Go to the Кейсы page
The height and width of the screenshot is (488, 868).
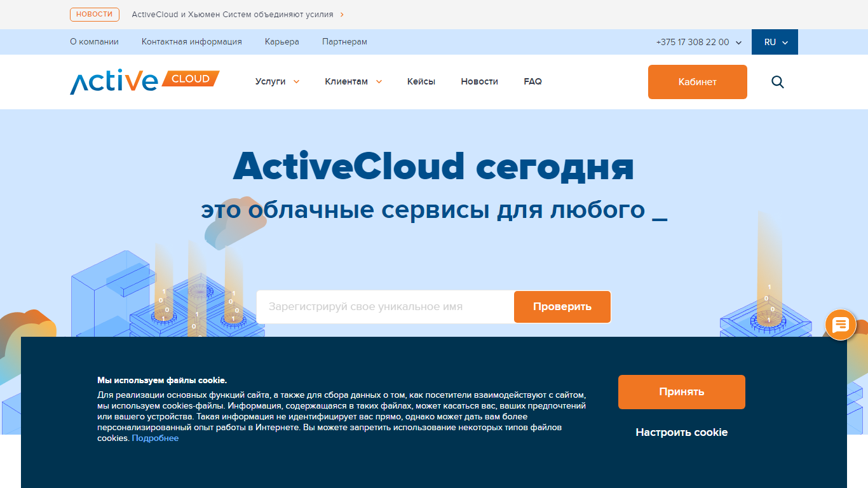point(421,81)
